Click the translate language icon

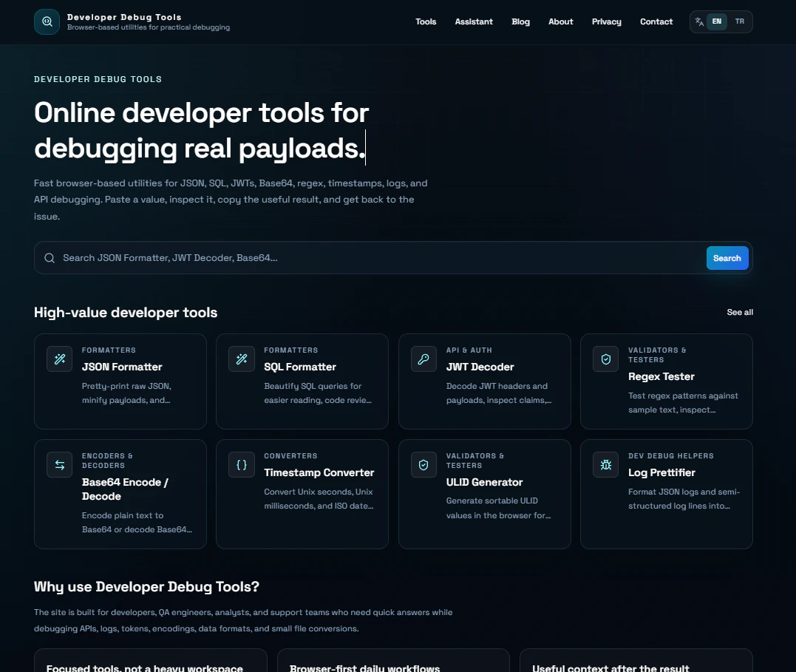point(699,21)
